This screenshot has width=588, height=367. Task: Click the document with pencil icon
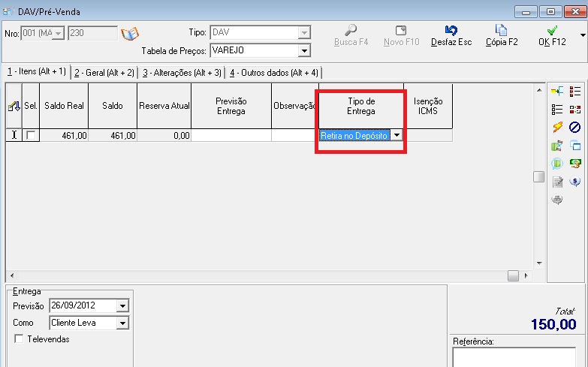(557, 181)
